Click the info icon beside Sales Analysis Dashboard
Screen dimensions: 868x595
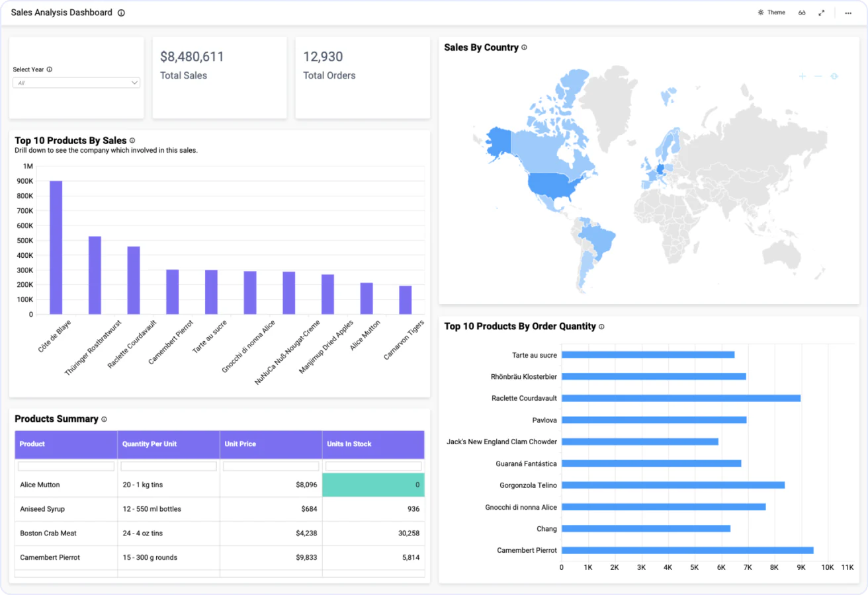(x=121, y=13)
